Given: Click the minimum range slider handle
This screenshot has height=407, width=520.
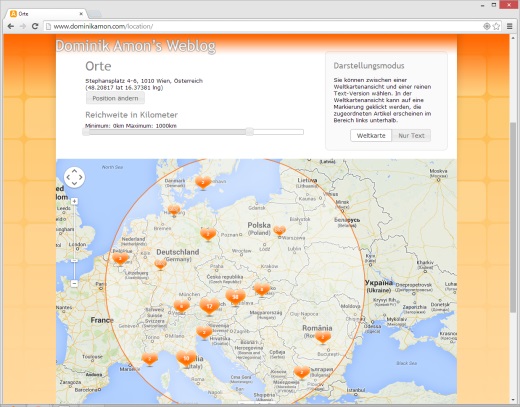Looking at the screenshot, I should [86, 132].
